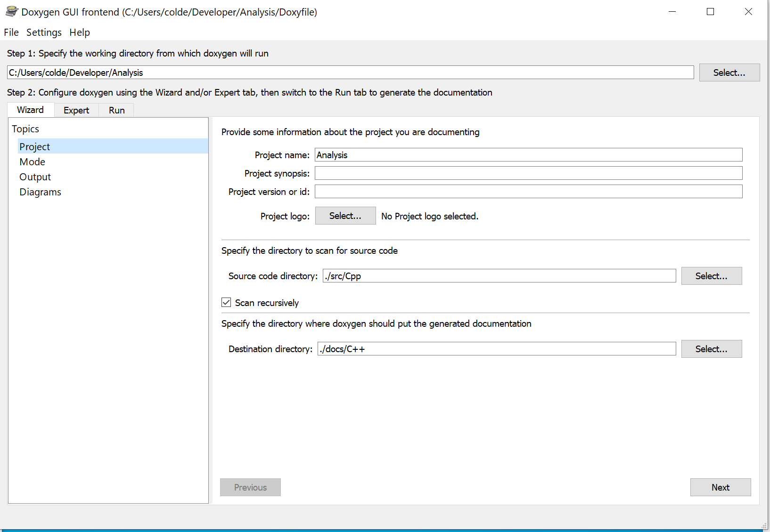The width and height of the screenshot is (770, 532).
Task: Click the Next button
Action: coord(721,487)
